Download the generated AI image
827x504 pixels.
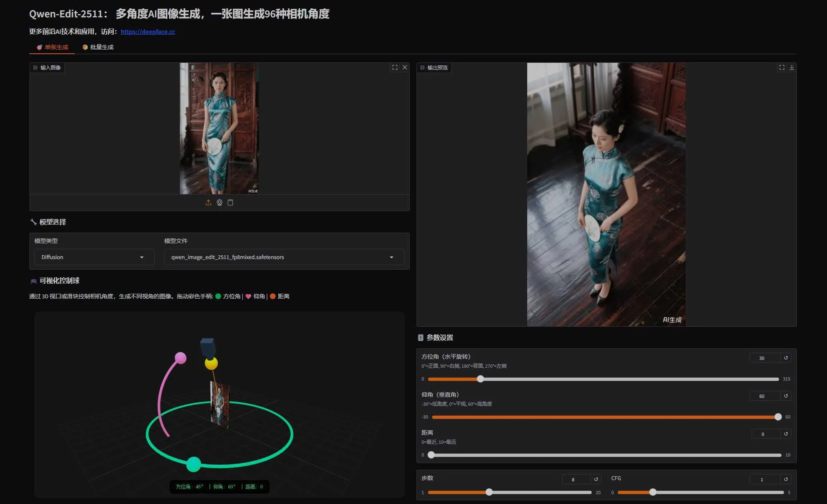click(792, 67)
